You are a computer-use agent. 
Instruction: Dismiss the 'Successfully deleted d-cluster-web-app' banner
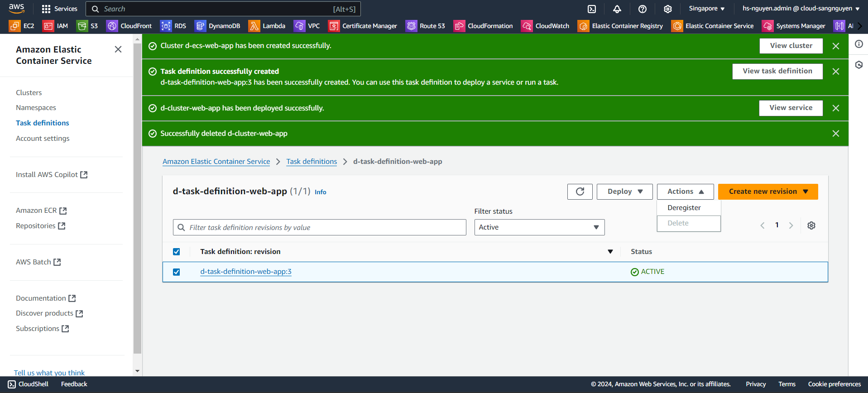[835, 134]
